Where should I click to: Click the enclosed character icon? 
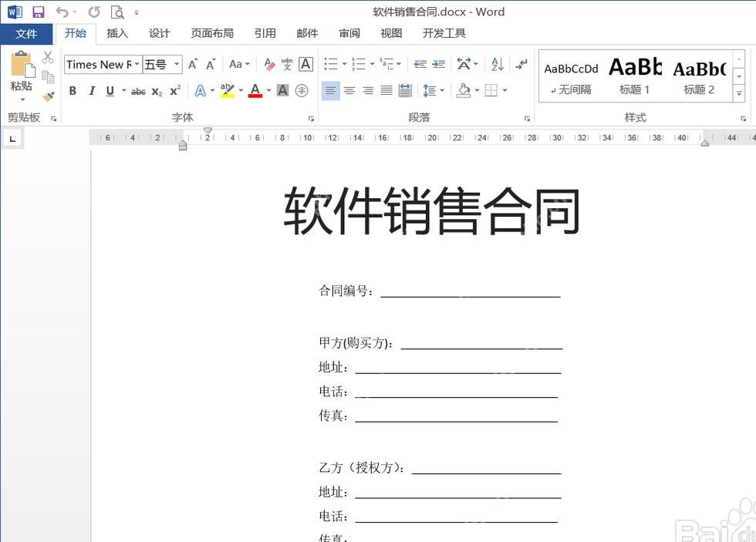point(302,90)
